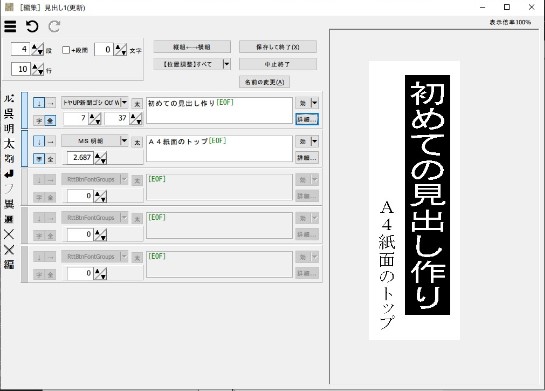Click the 中止終了 button
This screenshot has height=391, width=545.
(278, 64)
